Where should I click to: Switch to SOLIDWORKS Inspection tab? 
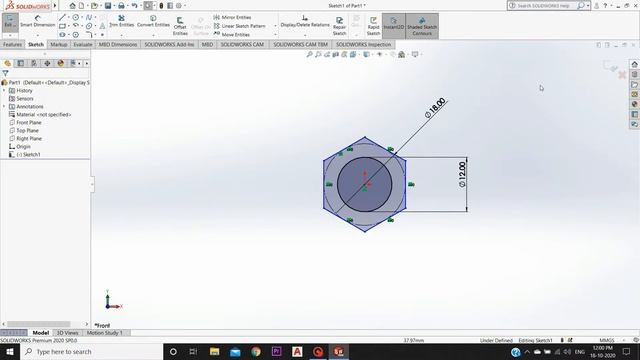tap(363, 44)
